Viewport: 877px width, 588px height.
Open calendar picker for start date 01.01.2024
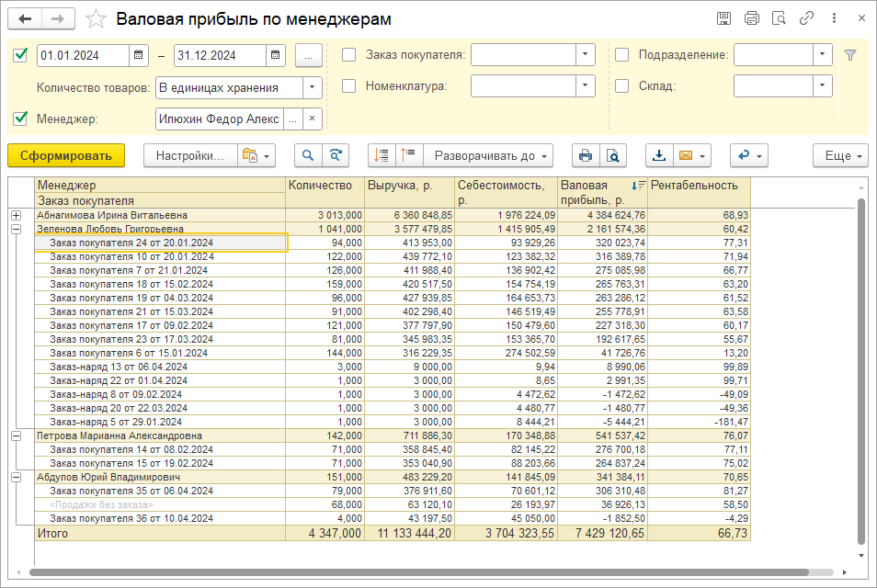point(139,55)
